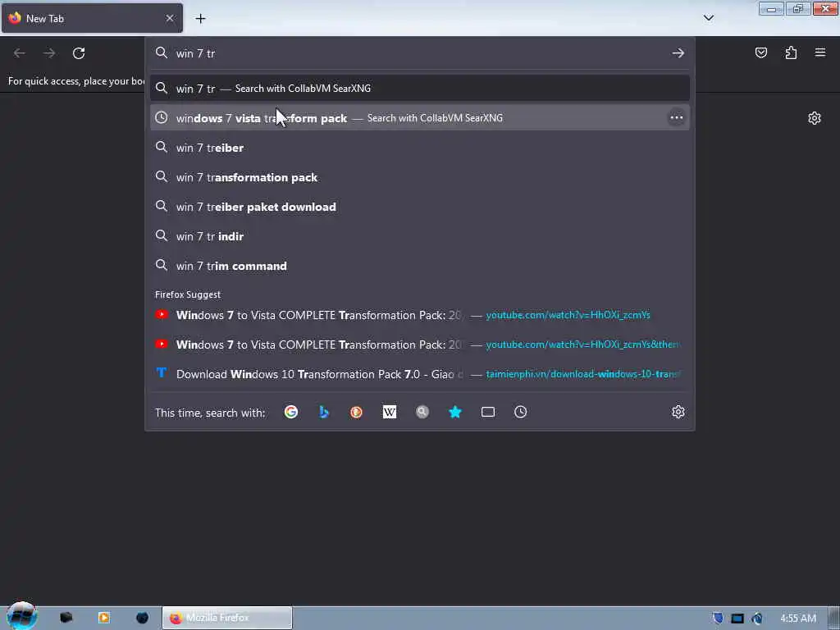Click the volume icon in system tray
840x630 pixels.
(757, 619)
